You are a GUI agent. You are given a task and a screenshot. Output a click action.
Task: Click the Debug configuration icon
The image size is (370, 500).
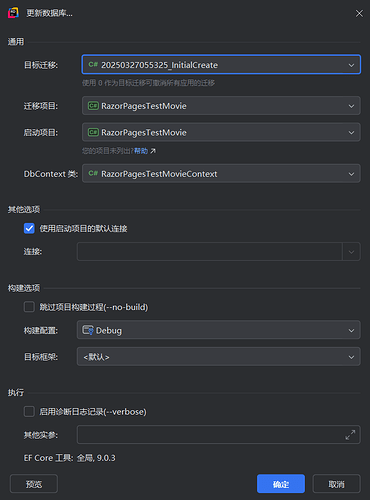coord(88,330)
